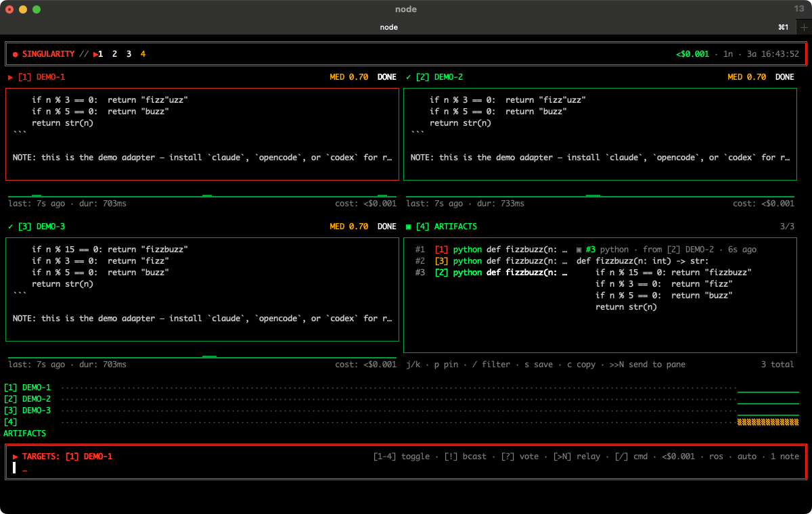Click '3 total' in artifacts footer
Screen dimensions: 812x514
click(x=777, y=365)
